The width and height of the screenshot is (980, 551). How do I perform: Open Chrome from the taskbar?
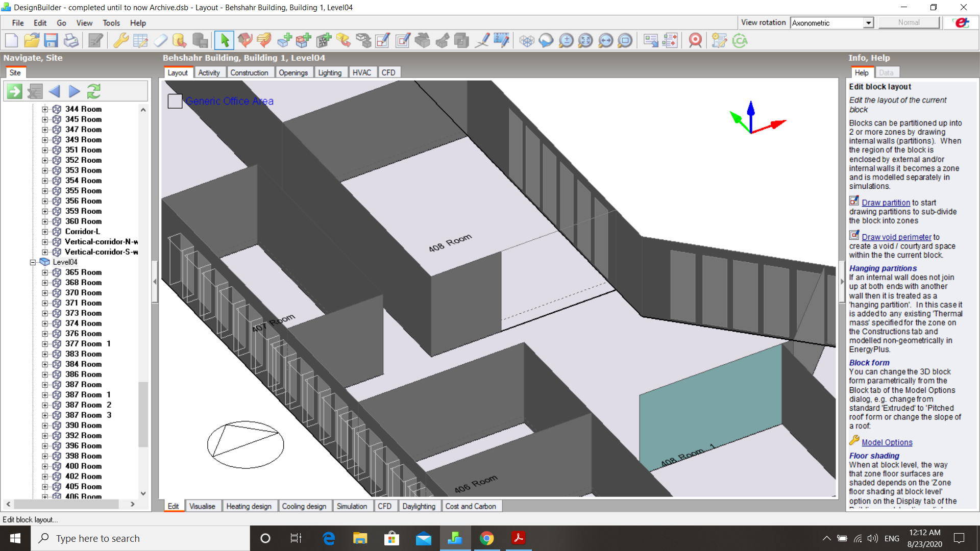[486, 538]
